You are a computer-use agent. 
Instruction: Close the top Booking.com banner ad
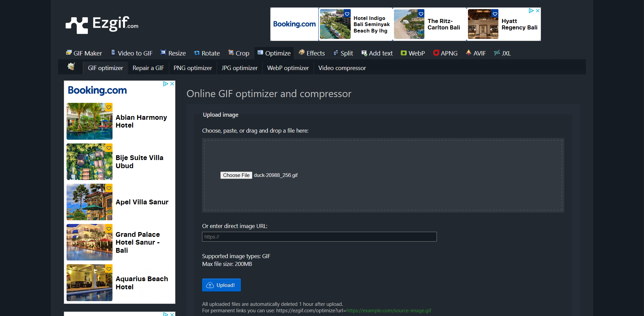point(537,10)
